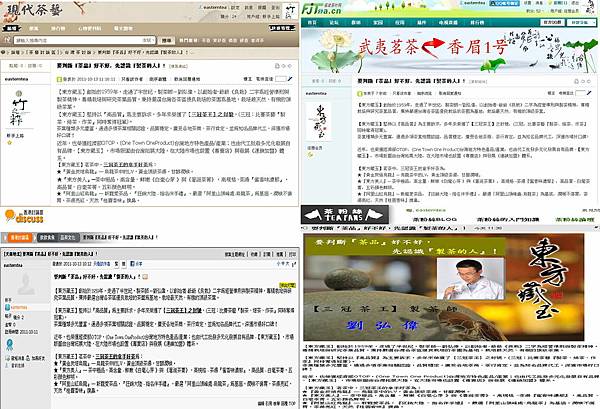Image resolution: width=600 pixels, height=409 pixels.
Task: Open the 竹 avatar of the poster in 現代茶藝 thread
Action: [x=17, y=108]
